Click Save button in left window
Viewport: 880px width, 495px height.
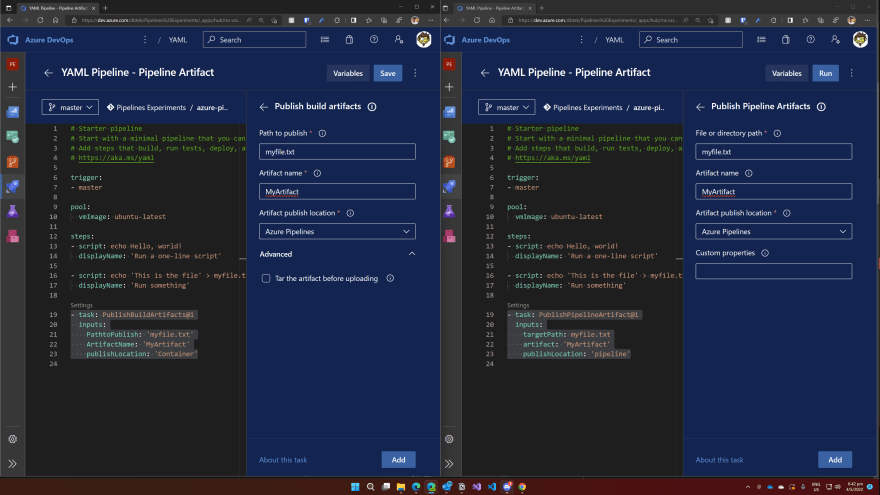click(x=388, y=73)
